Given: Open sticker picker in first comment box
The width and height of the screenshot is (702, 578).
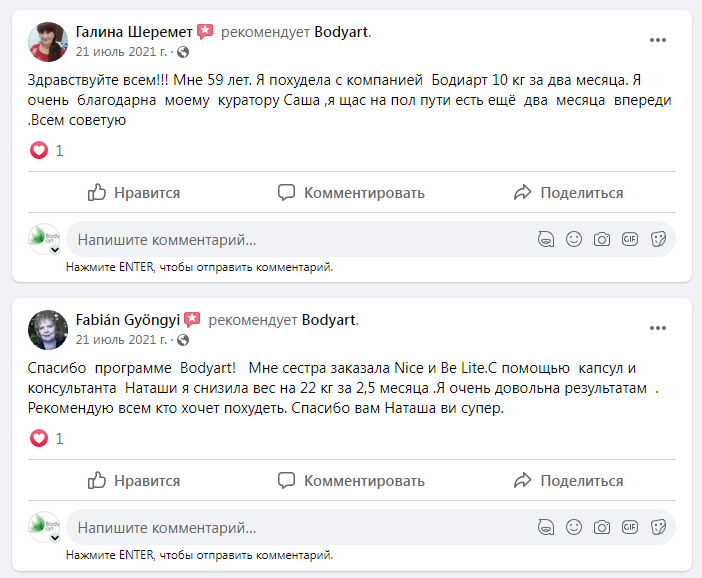Looking at the screenshot, I should tap(658, 239).
